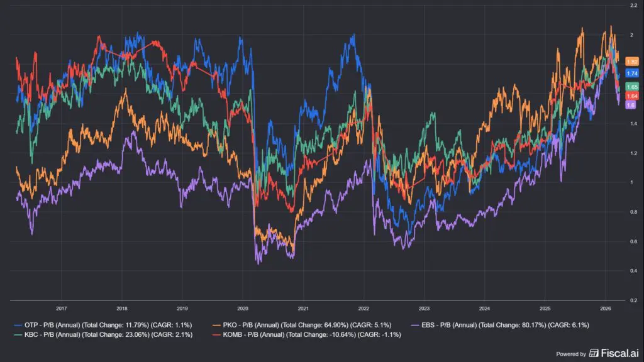Click the Powered by text

[571, 354]
